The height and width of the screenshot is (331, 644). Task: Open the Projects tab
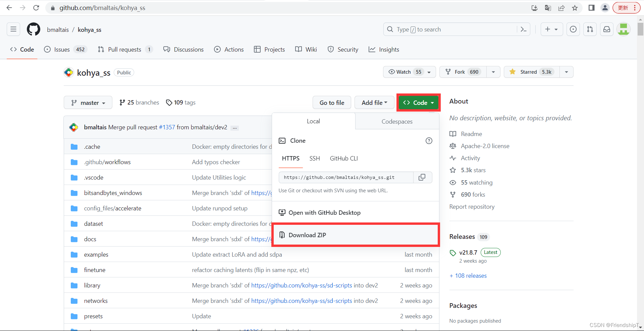(x=269, y=50)
